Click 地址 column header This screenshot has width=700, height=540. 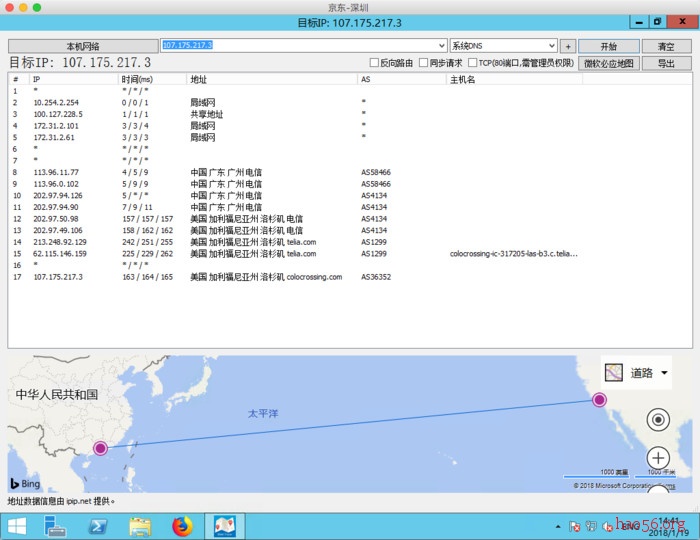(272, 79)
